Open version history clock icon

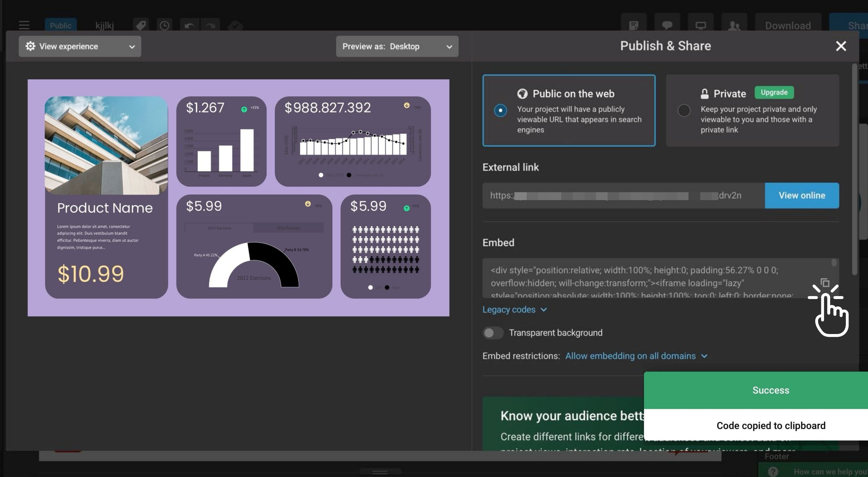tap(164, 26)
